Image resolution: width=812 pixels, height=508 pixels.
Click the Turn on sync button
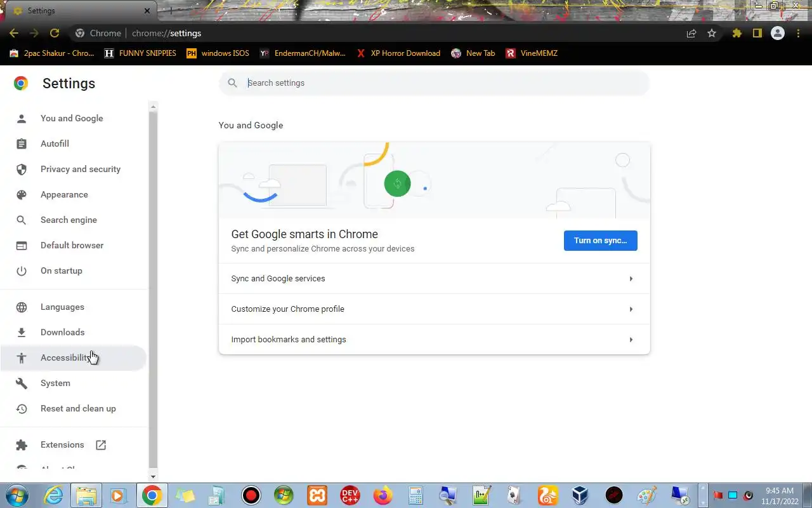[x=600, y=240]
